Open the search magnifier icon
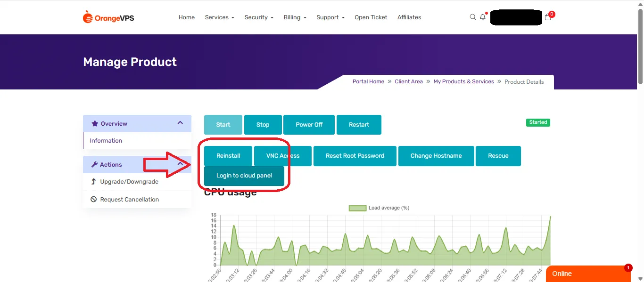The width and height of the screenshot is (644, 282). pos(472,17)
